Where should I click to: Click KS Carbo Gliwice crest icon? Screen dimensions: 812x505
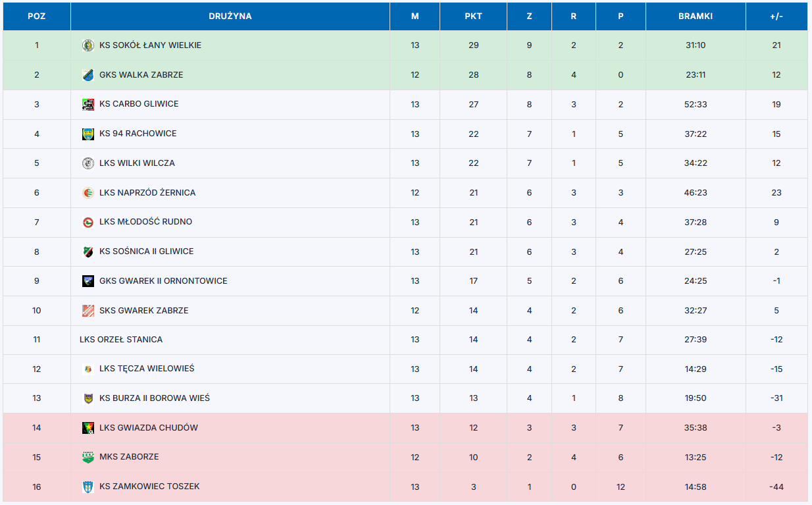point(88,104)
